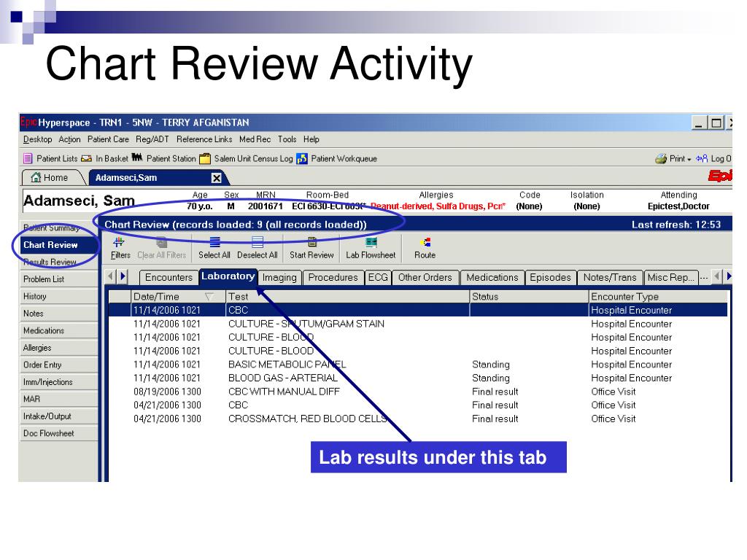Click the Test column header
Image resolution: width=747 pixels, height=560 pixels.
(347, 297)
